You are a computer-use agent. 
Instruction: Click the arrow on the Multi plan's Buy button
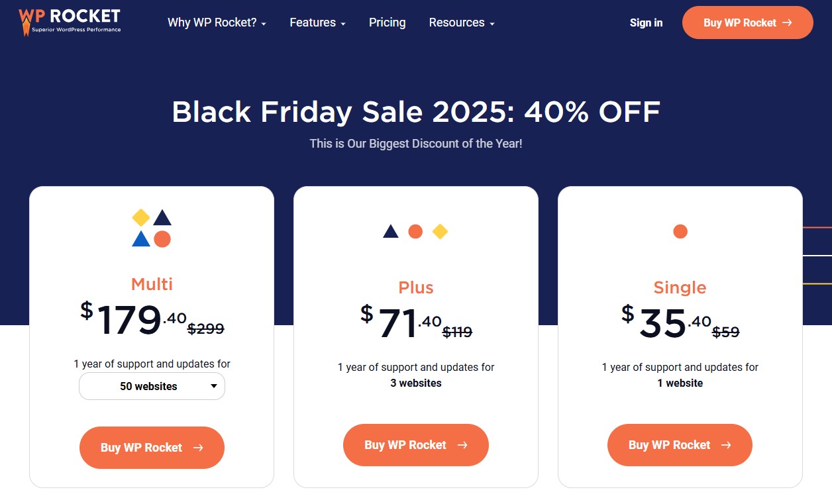[198, 448]
